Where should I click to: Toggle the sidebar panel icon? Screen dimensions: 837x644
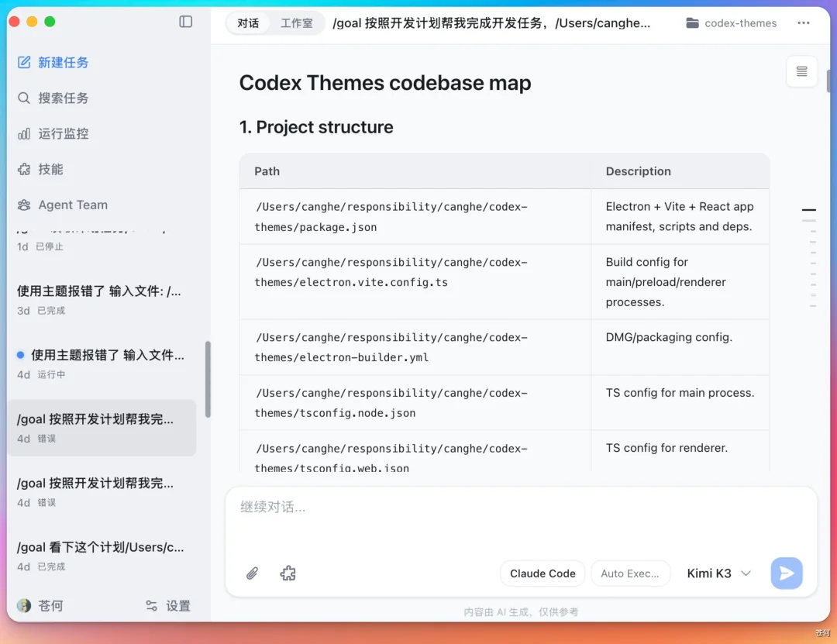(x=186, y=22)
